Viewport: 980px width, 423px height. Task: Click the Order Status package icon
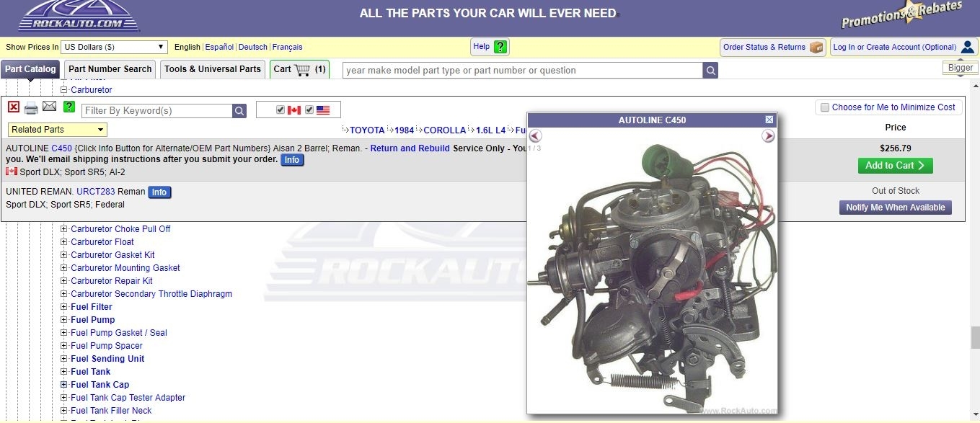816,47
